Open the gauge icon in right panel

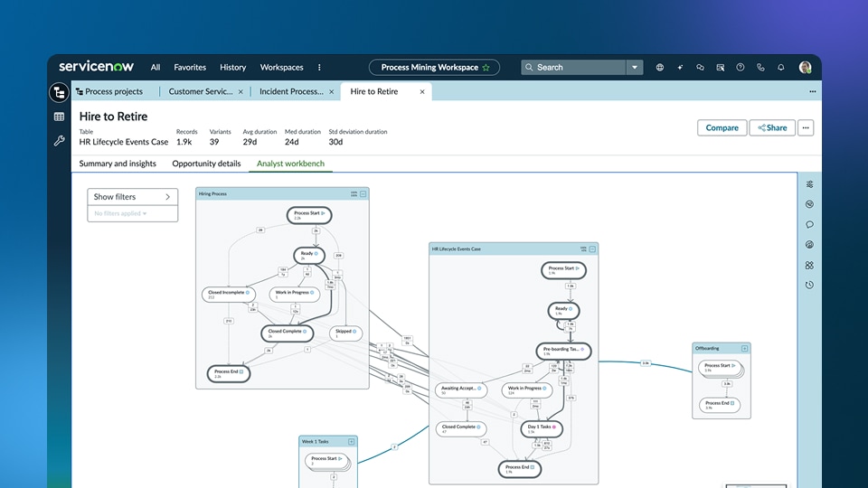pos(809,245)
